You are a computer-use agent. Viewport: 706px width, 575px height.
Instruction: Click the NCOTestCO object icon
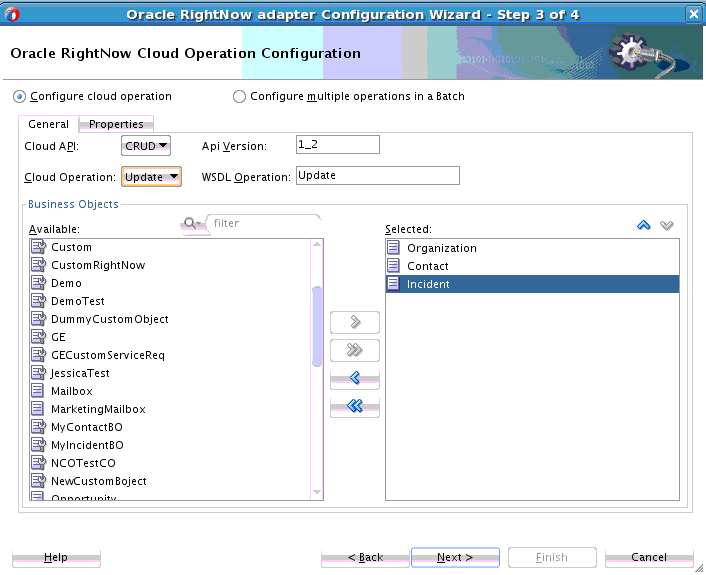pyautogui.click(x=38, y=463)
